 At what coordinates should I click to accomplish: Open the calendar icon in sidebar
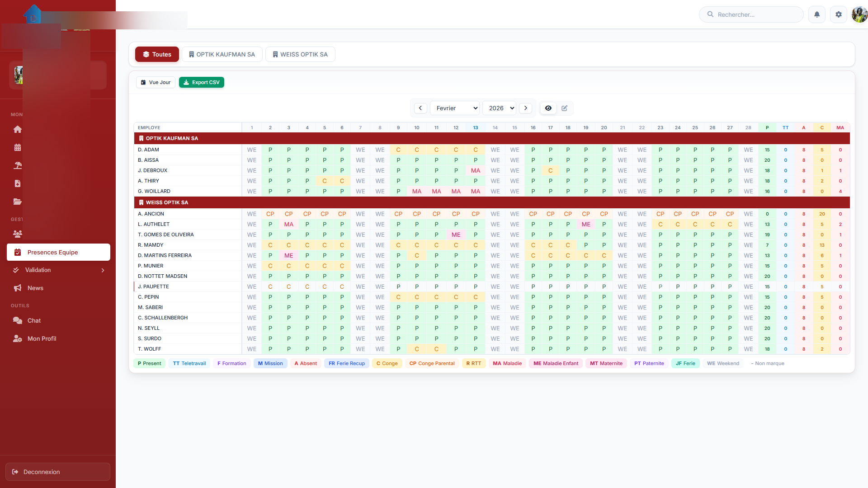18,147
